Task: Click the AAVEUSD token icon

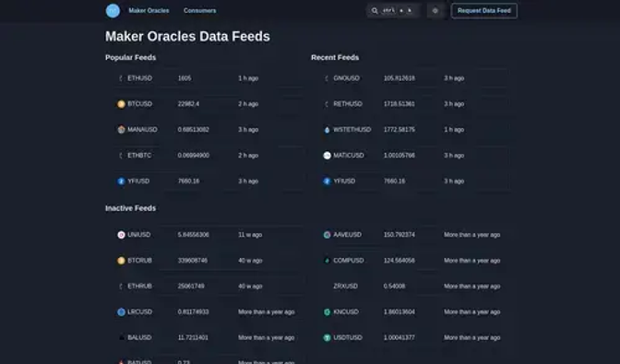Action: 327,235
